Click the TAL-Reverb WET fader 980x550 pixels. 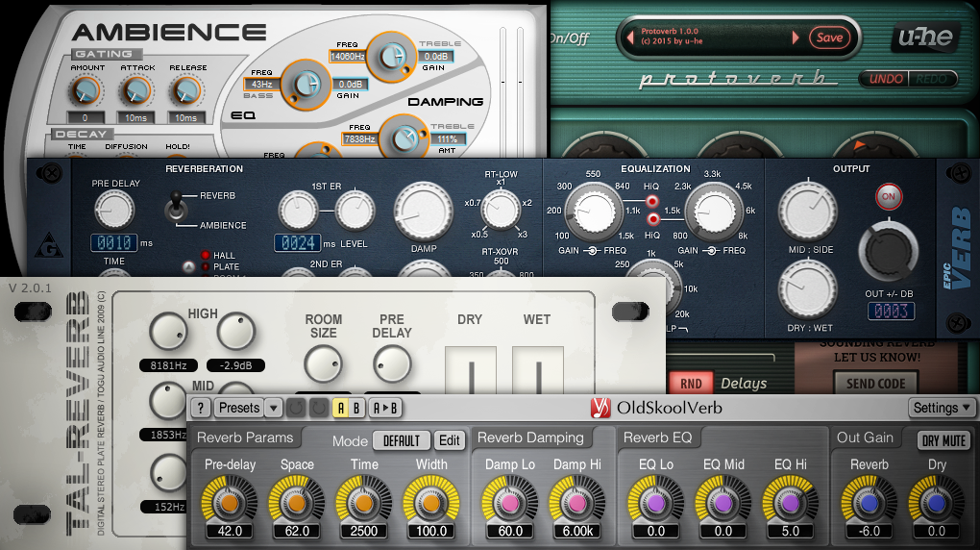[538, 370]
